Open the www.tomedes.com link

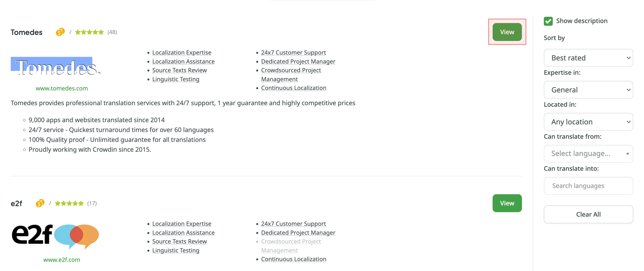pyautogui.click(x=62, y=88)
